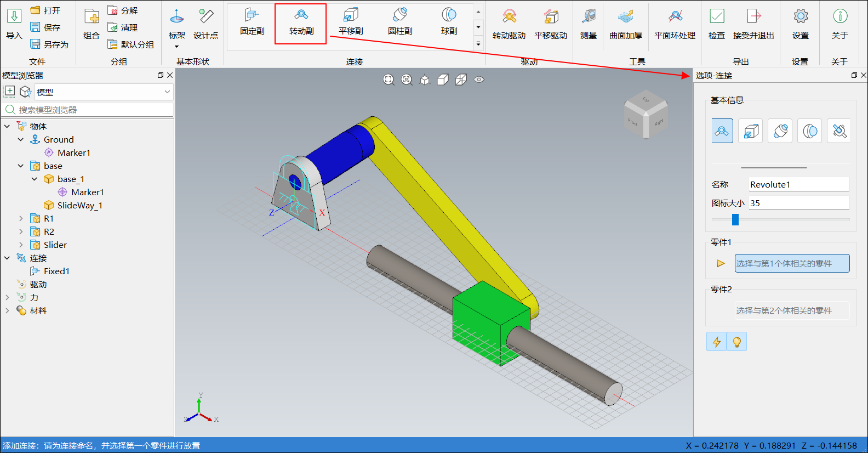Expand the R1 tree node
The image size is (868, 453).
[21, 218]
